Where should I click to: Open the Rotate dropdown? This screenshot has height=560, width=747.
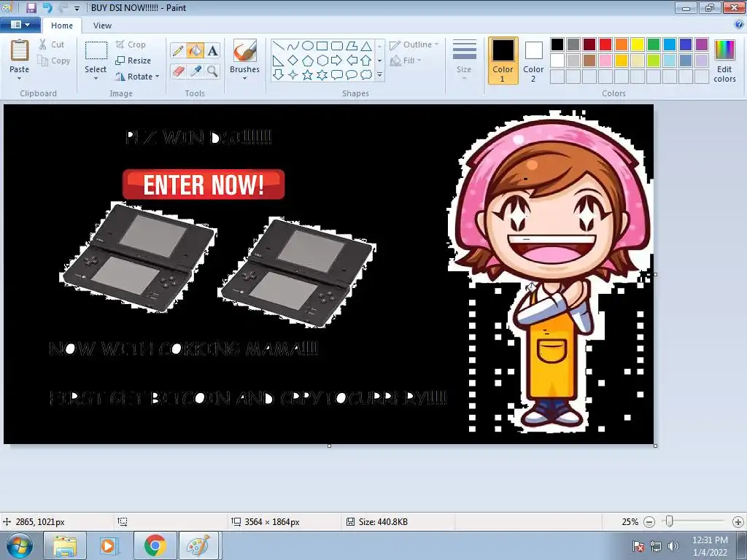137,77
